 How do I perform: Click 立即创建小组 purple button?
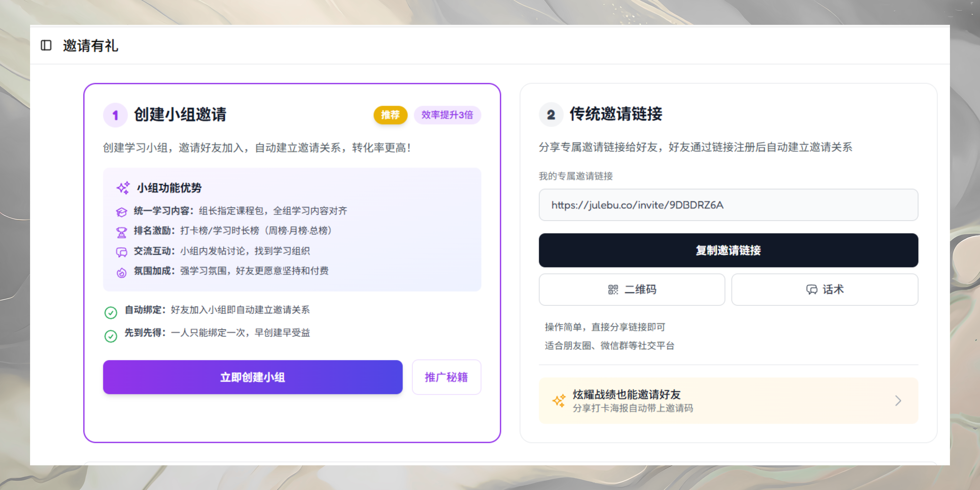tap(253, 377)
